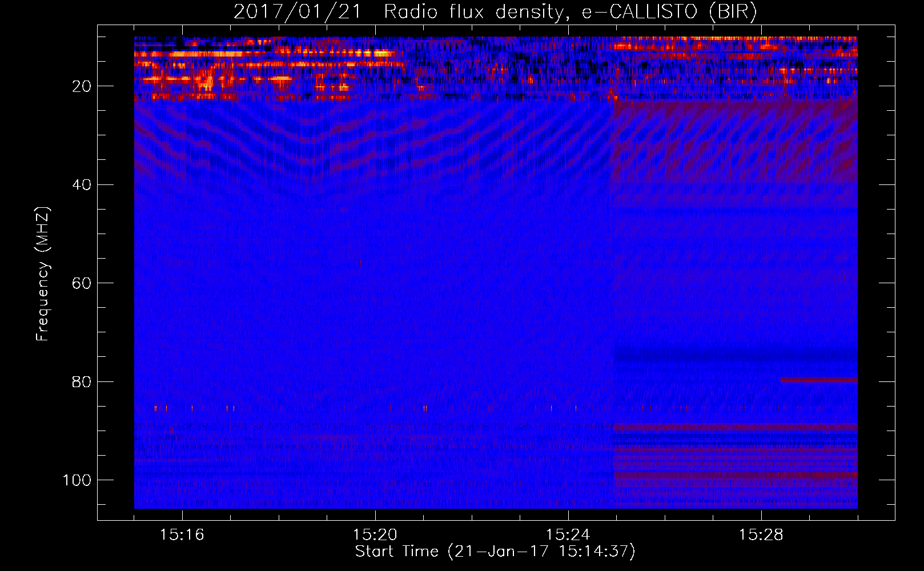Click the short red horizontal line near 80 MHz
Viewport: 924px width, 571px height.
point(819,380)
